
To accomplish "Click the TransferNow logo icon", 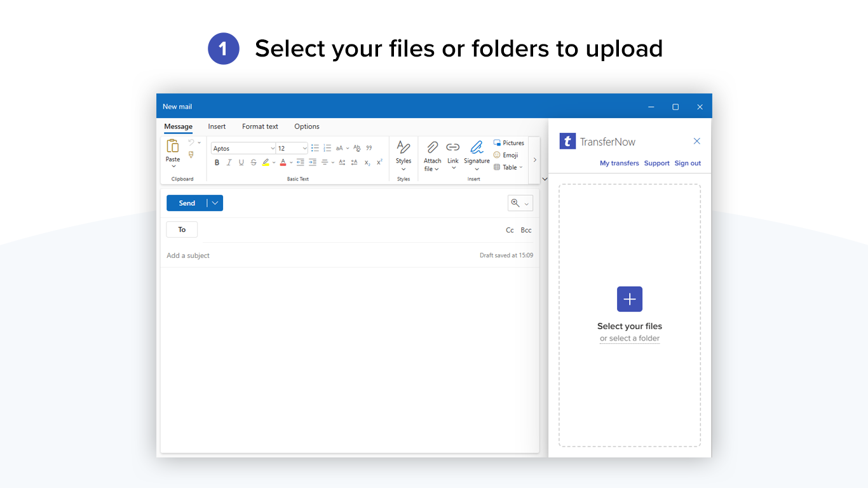I will click(x=567, y=141).
